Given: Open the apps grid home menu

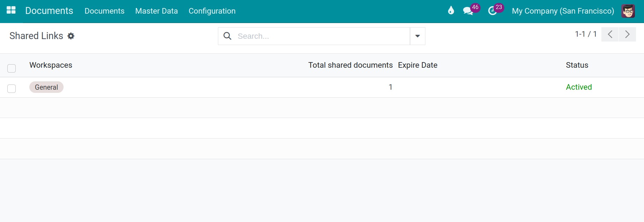Looking at the screenshot, I should coord(11,10).
